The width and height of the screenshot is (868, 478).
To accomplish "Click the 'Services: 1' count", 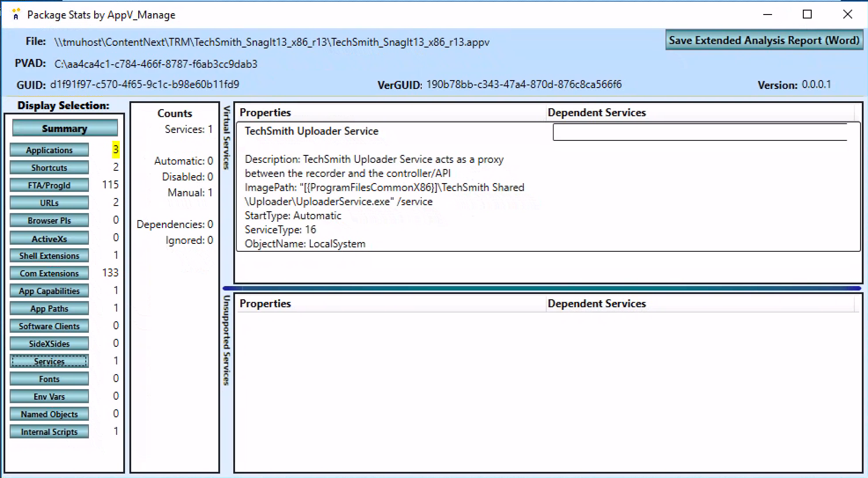I will point(189,129).
